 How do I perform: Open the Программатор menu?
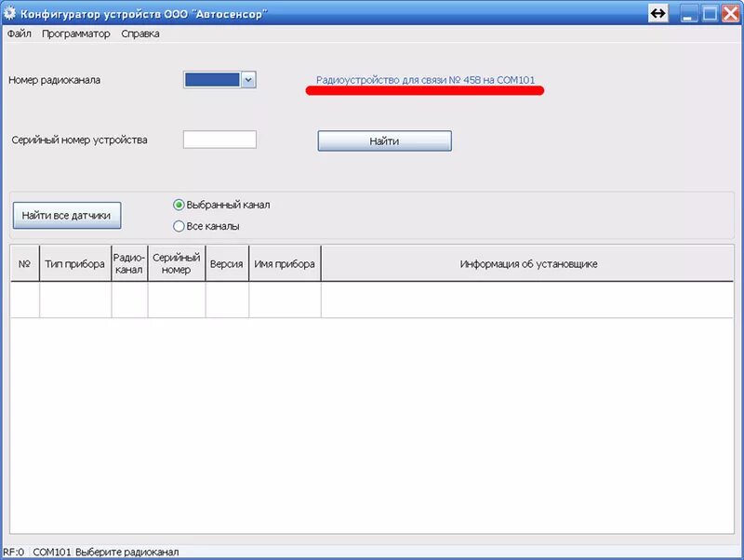click(76, 33)
